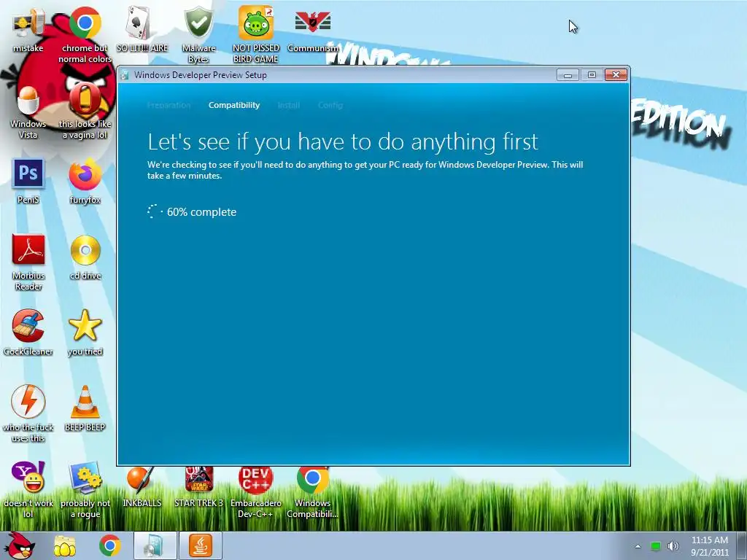Open the Photoshop Ps desktop icon
This screenshot has height=560, width=747.
pos(28,182)
